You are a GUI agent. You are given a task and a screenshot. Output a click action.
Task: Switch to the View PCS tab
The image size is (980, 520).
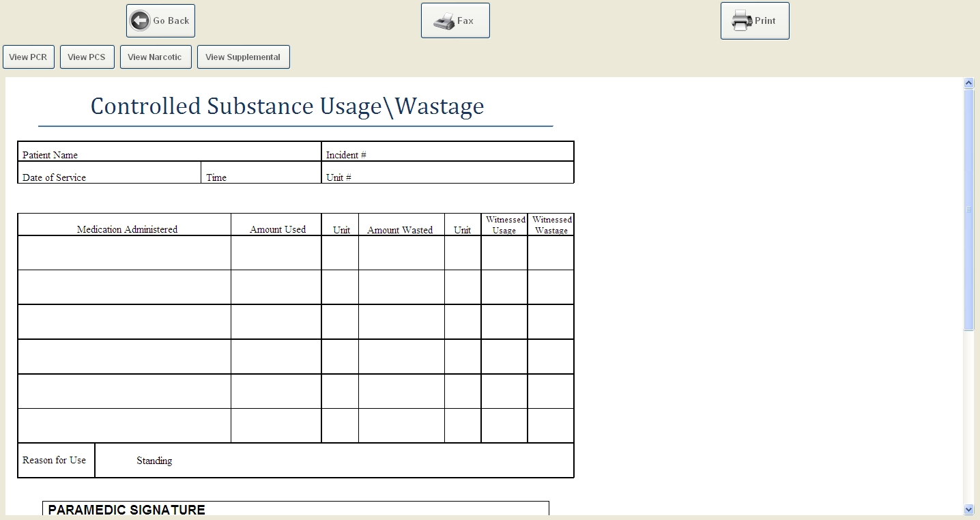[87, 57]
